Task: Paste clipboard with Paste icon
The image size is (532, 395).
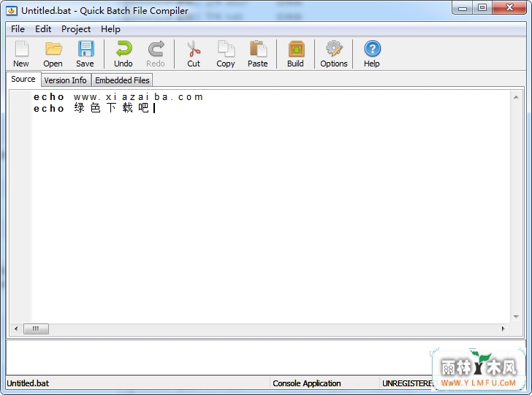Action: [x=258, y=54]
